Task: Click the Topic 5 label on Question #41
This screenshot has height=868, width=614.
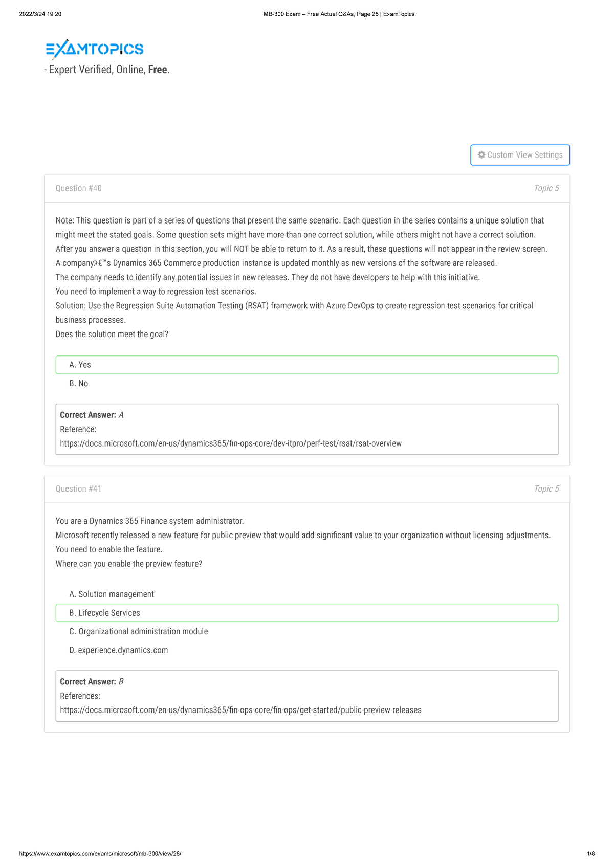Action: point(546,488)
